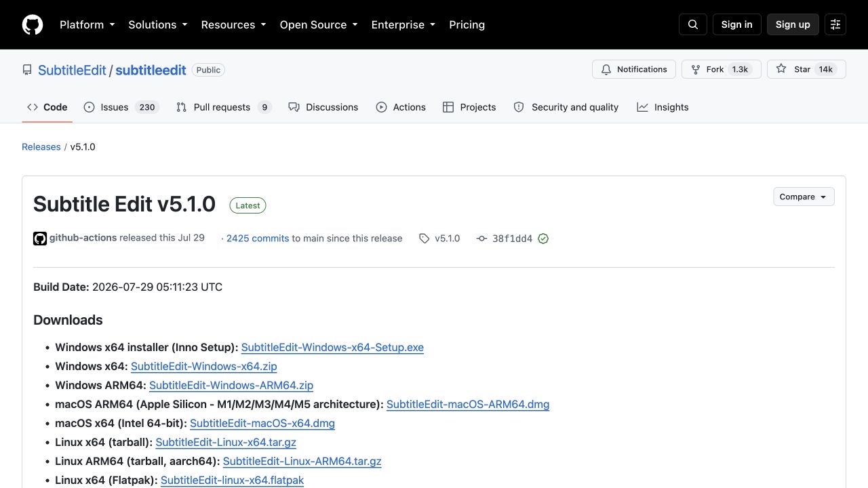Switch to the Insights tab
868x488 pixels.
click(x=663, y=107)
